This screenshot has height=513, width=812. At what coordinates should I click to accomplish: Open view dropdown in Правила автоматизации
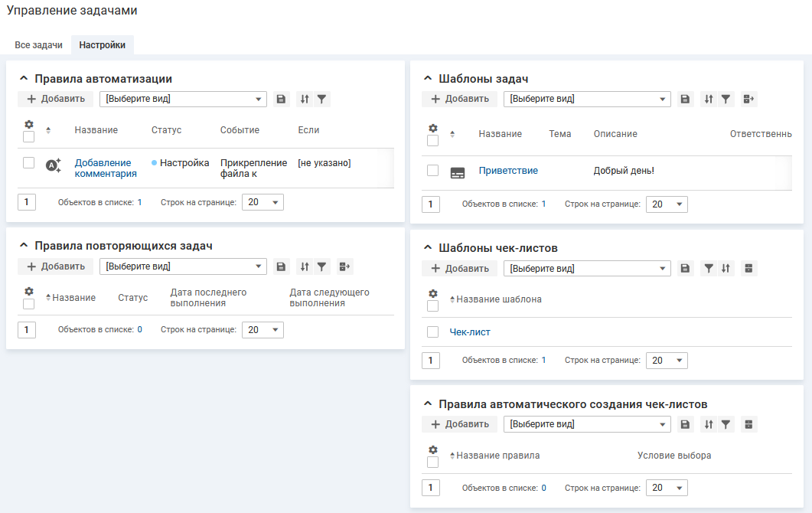(x=183, y=99)
